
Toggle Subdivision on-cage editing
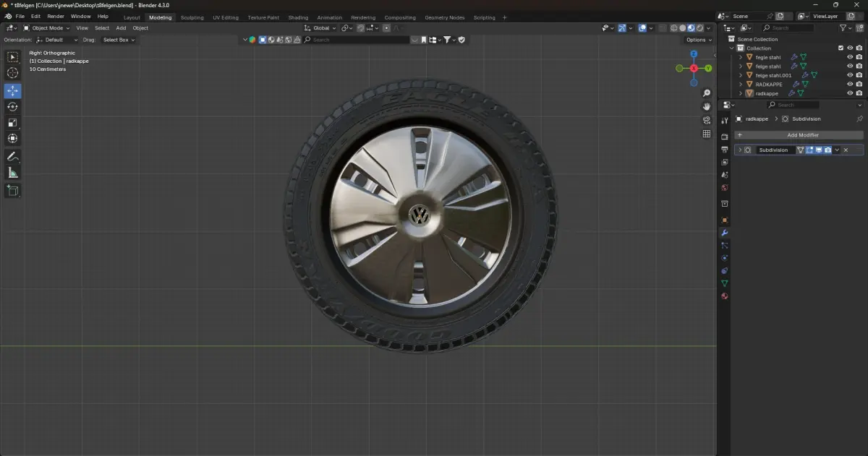[801, 150]
